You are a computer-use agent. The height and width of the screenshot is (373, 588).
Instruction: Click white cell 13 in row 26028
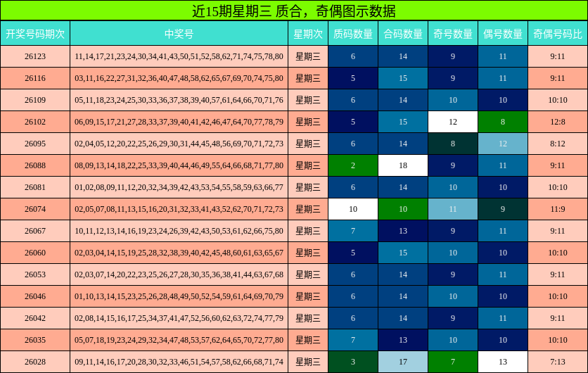(x=502, y=361)
